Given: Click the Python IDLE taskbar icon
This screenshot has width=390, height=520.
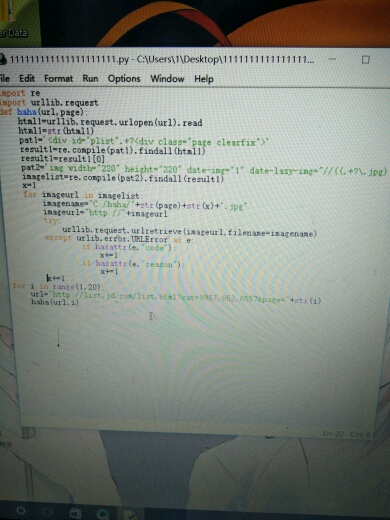Looking at the screenshot, I should tap(130, 514).
